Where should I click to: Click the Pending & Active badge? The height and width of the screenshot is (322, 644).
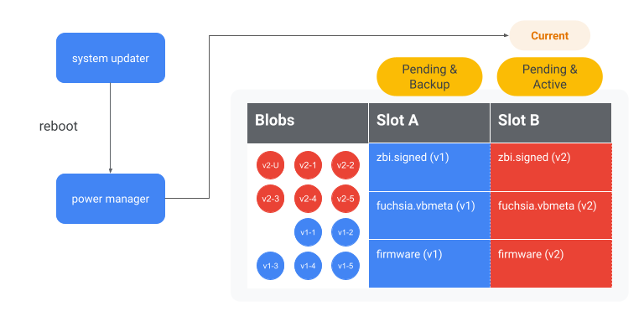[549, 77]
